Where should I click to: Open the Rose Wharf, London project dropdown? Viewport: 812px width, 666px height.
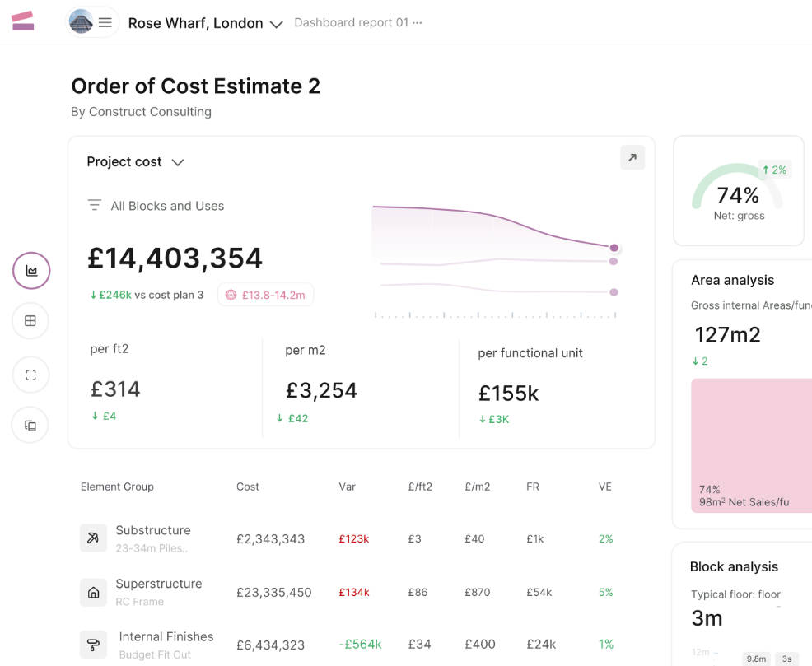(277, 24)
